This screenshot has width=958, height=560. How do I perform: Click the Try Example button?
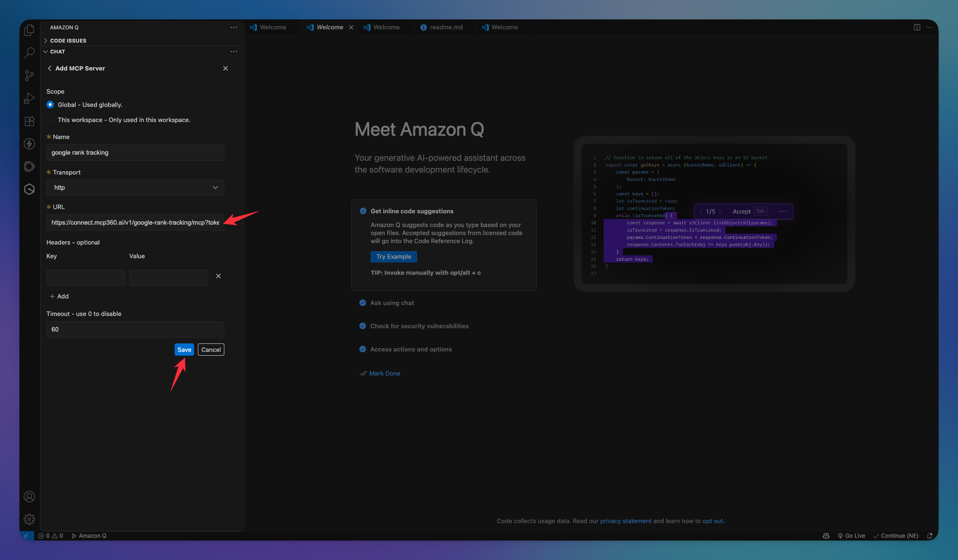tap(393, 256)
